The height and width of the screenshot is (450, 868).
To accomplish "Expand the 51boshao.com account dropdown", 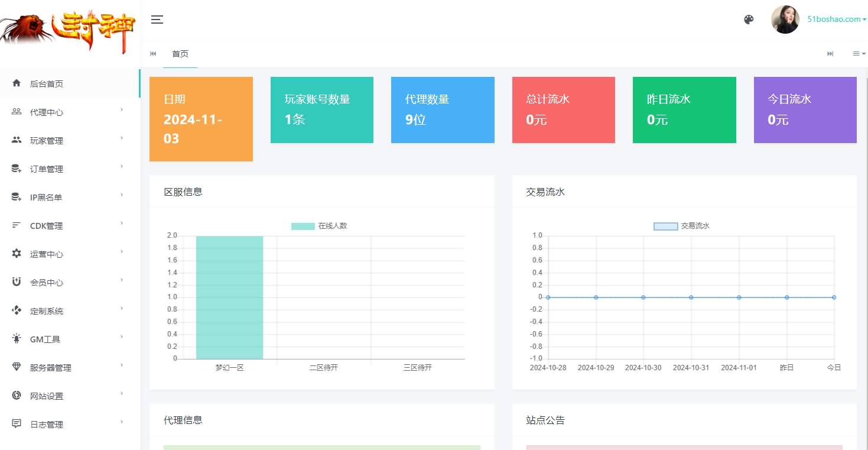I will pyautogui.click(x=834, y=19).
